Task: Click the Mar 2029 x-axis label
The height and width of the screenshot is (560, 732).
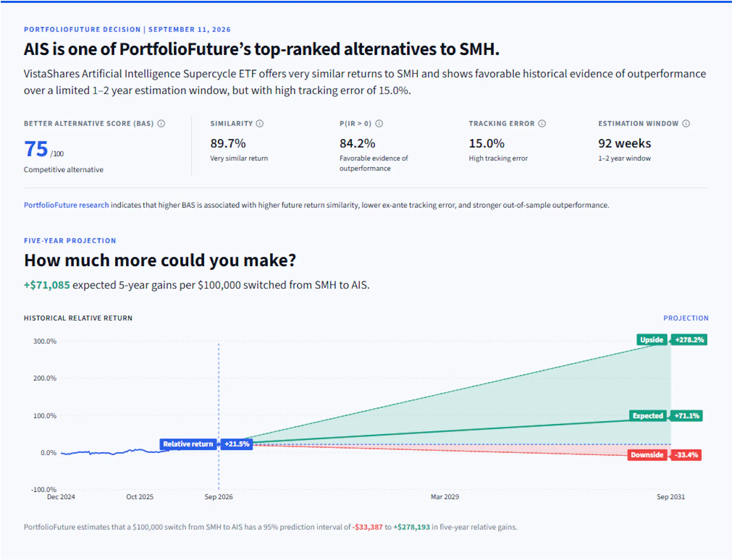Action: [445, 497]
